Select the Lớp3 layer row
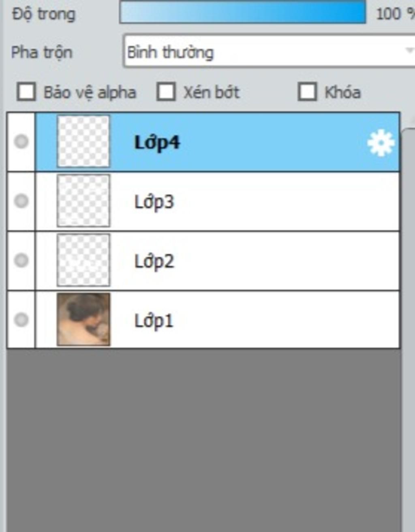The width and height of the screenshot is (415, 532). pyautogui.click(x=218, y=201)
